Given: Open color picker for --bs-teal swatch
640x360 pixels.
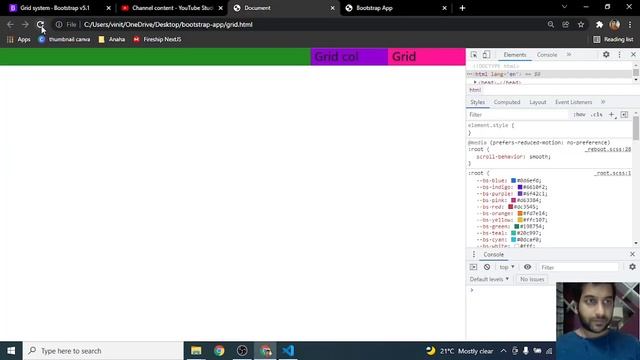Looking at the screenshot, I should point(513,233).
